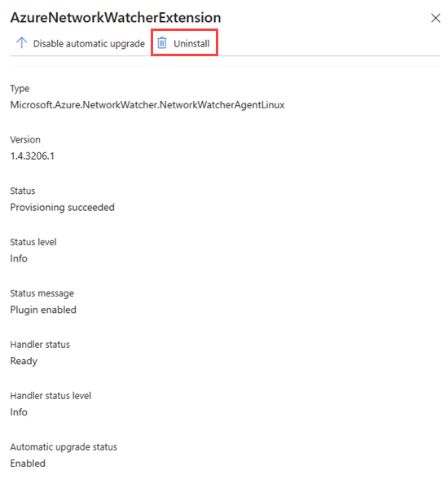Click the trash can Uninstall icon
This screenshot has width=448, height=479.
(x=162, y=42)
